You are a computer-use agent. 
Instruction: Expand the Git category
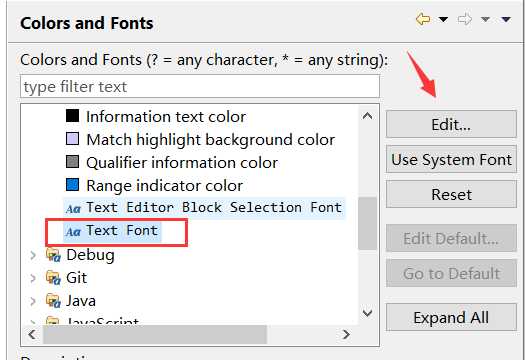[33, 278]
